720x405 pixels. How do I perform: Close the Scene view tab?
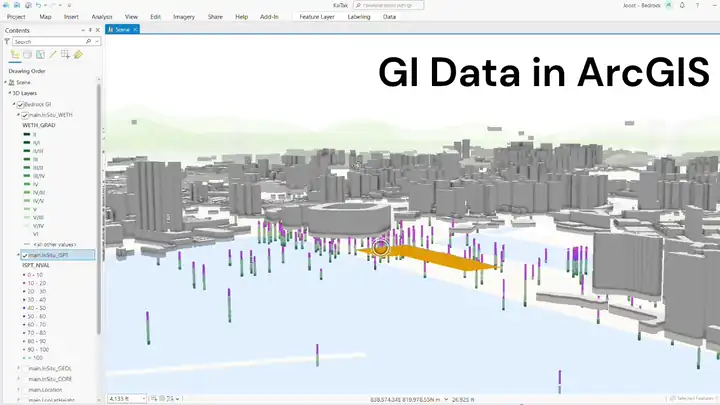[135, 29]
